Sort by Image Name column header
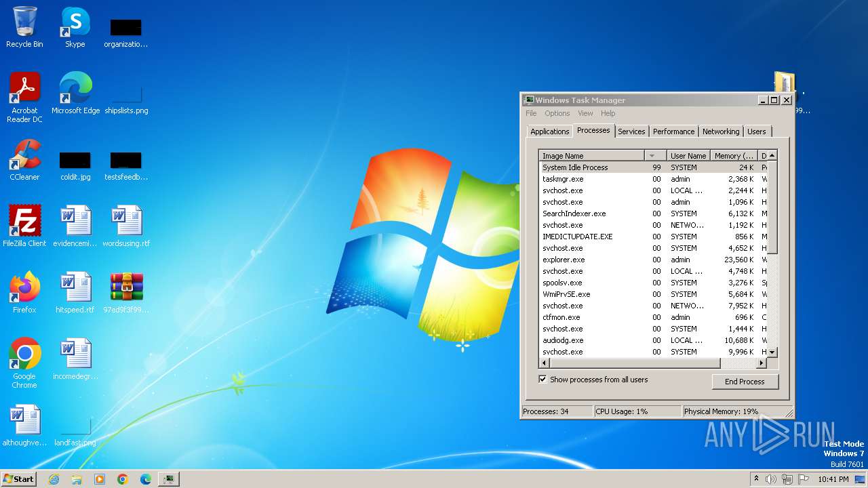This screenshot has width=868, height=488. coord(592,156)
